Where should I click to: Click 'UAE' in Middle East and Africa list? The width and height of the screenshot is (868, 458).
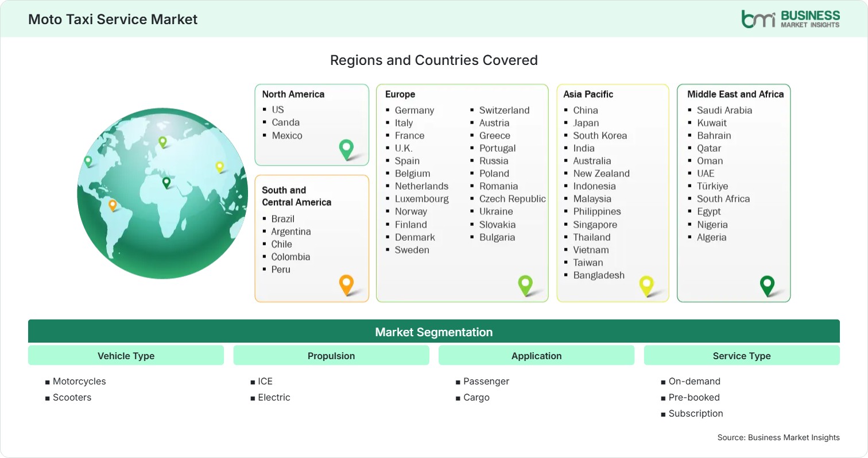click(706, 173)
